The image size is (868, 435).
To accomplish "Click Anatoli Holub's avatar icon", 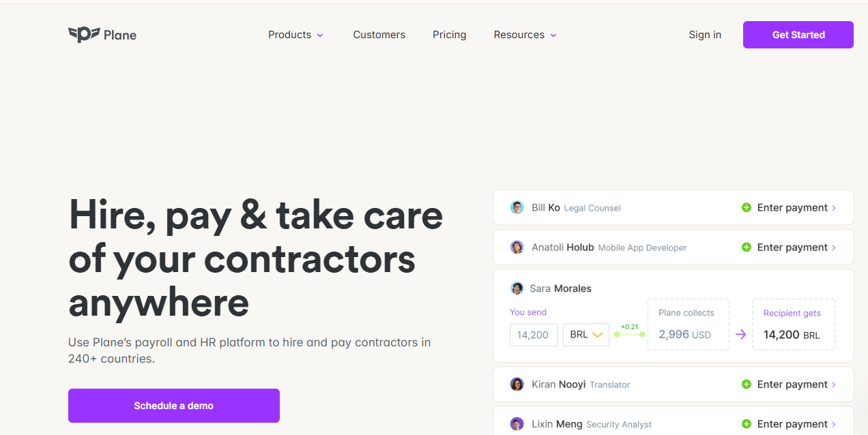I will [517, 247].
